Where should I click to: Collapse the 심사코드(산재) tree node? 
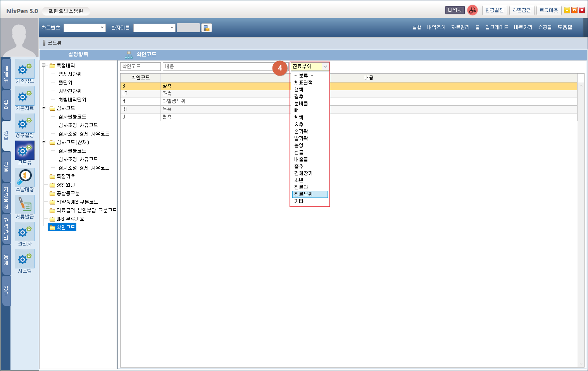(44, 142)
